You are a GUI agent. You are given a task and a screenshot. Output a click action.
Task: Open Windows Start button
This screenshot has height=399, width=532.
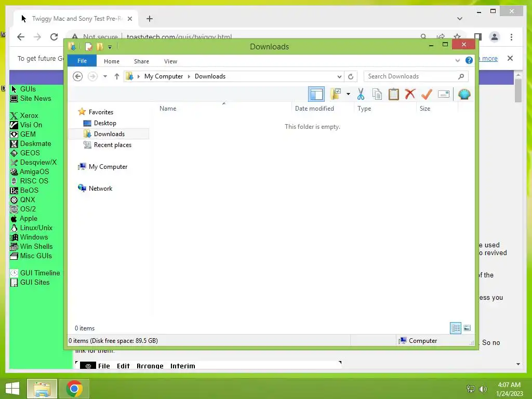tap(12, 389)
